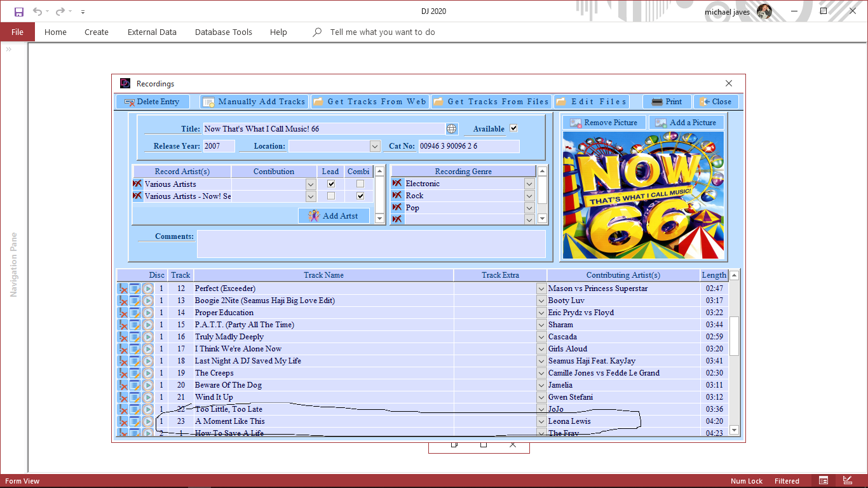Viewport: 868px width, 488px height.
Task: Play the track Perfect (Exceeder)
Action: [x=147, y=288]
